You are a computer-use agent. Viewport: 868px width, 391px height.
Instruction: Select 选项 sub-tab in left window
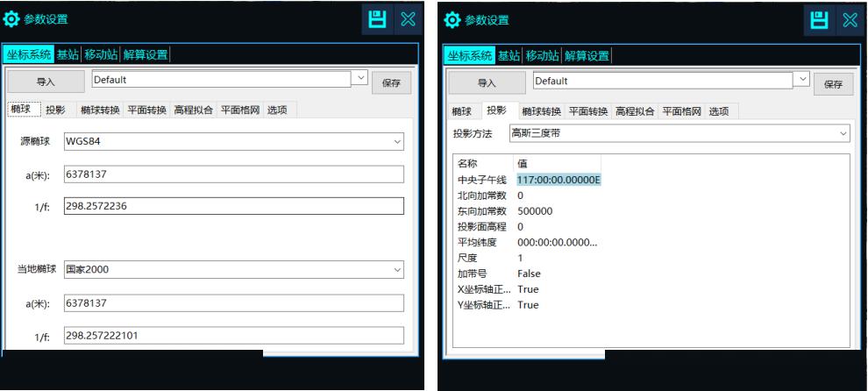pos(278,110)
